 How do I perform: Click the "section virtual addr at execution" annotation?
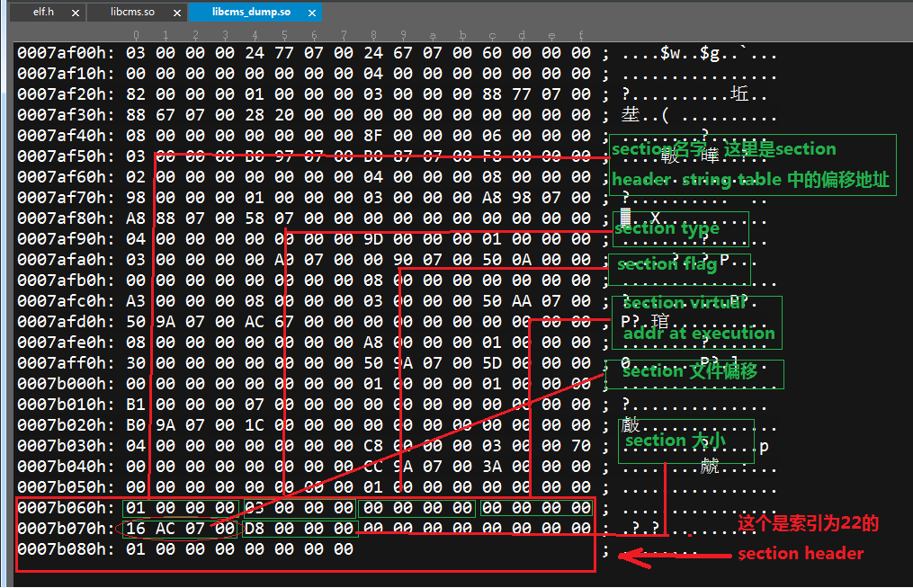tap(696, 322)
